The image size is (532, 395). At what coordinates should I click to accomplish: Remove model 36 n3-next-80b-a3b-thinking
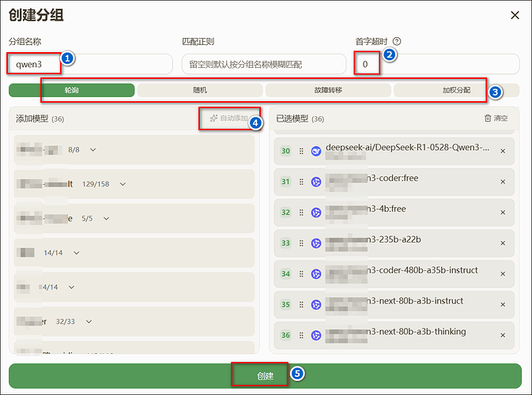pos(503,335)
